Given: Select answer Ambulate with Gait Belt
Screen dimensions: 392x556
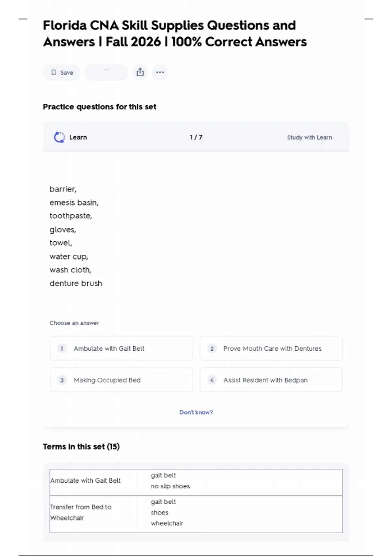Looking at the screenshot, I should click(x=121, y=348).
